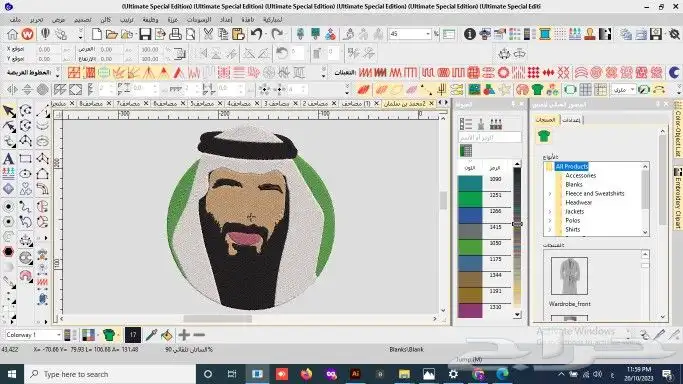Choose the Lettering A tool in the toolbox
Image resolution: width=683 pixels, height=384 pixels.
coord(8,158)
